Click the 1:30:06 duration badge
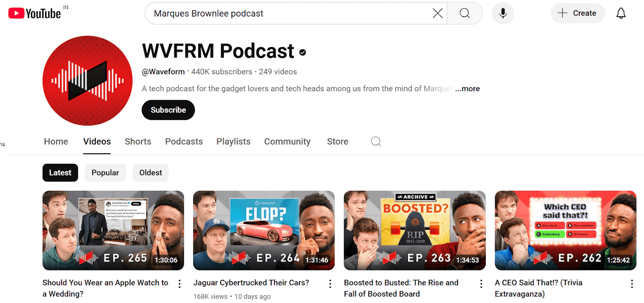 [x=166, y=260]
